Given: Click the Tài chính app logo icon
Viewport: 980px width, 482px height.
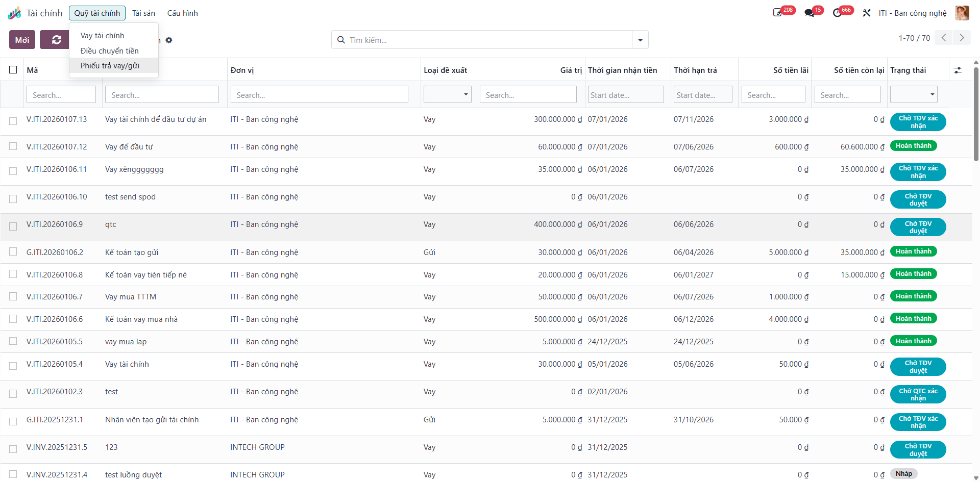Looking at the screenshot, I should (14, 13).
